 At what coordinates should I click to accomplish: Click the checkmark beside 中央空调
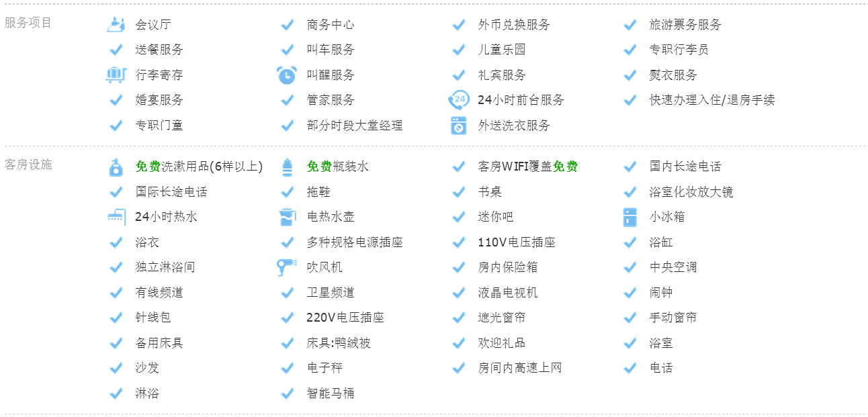pyautogui.click(x=630, y=267)
